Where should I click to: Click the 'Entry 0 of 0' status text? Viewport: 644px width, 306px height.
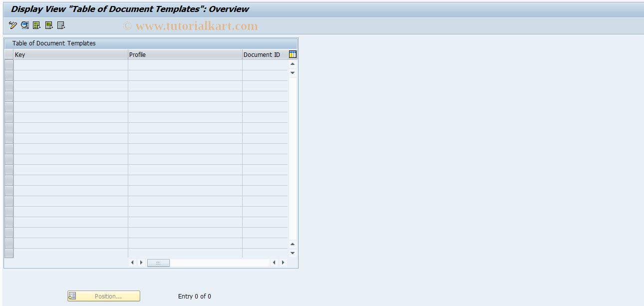pyautogui.click(x=195, y=297)
